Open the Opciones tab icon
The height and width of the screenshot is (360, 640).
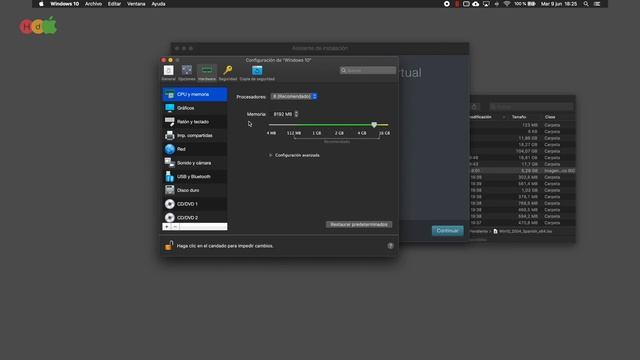coord(187,71)
